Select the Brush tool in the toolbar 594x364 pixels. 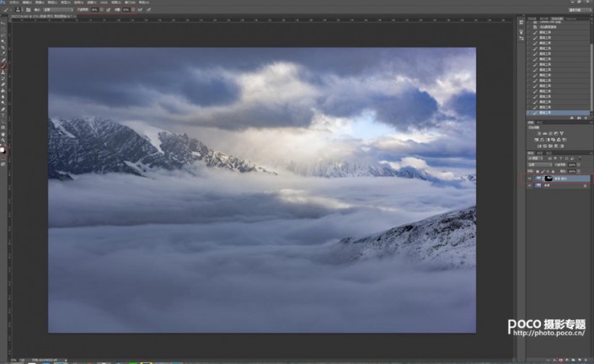(3, 66)
